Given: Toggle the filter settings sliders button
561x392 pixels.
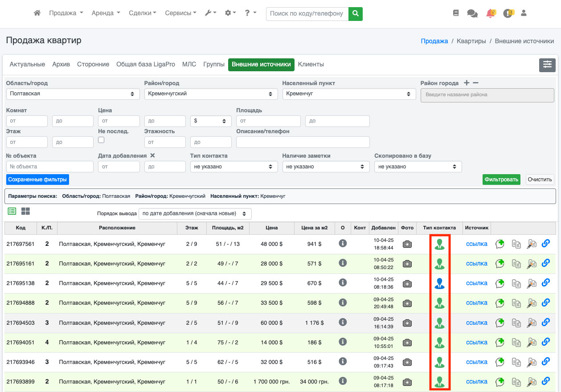Looking at the screenshot, I should [547, 65].
